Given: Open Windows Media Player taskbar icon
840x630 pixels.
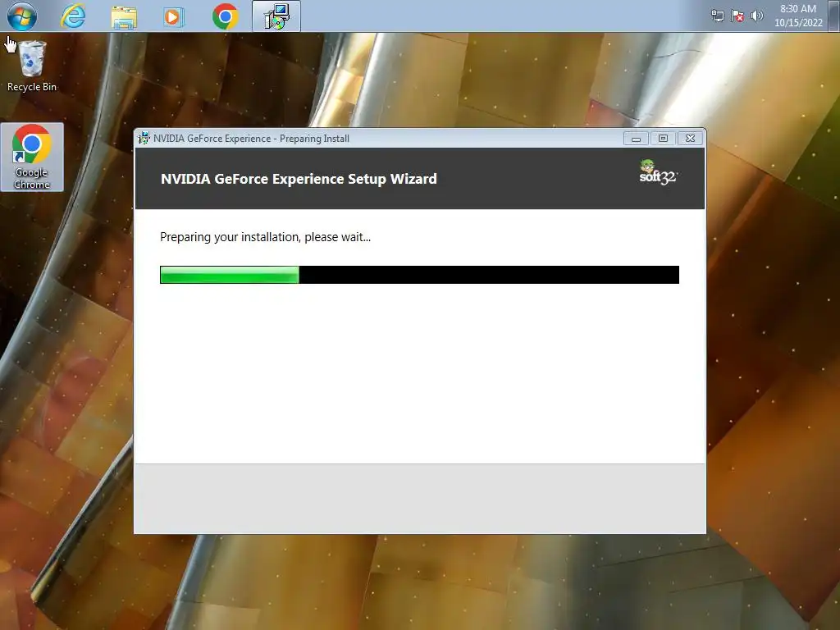Looking at the screenshot, I should pos(174,16).
